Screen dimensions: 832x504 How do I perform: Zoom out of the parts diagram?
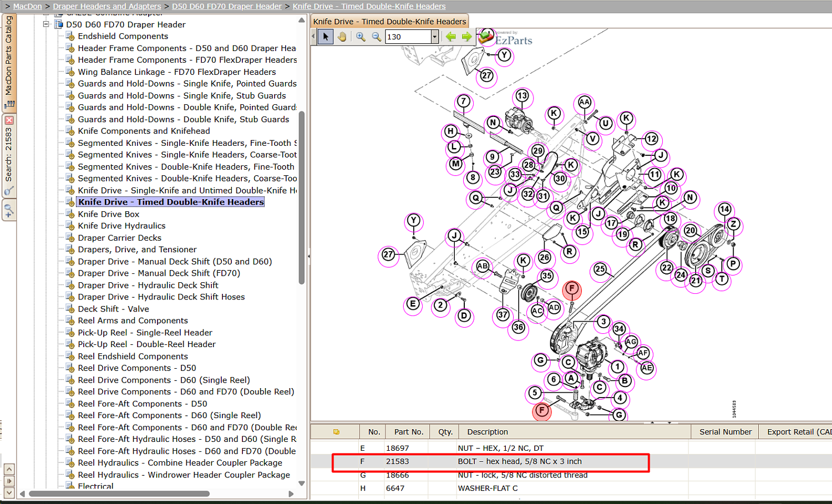tap(377, 37)
